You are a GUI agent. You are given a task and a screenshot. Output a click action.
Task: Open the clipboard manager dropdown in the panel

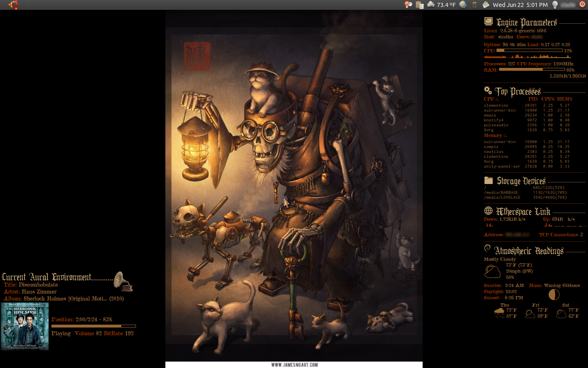[x=419, y=4]
